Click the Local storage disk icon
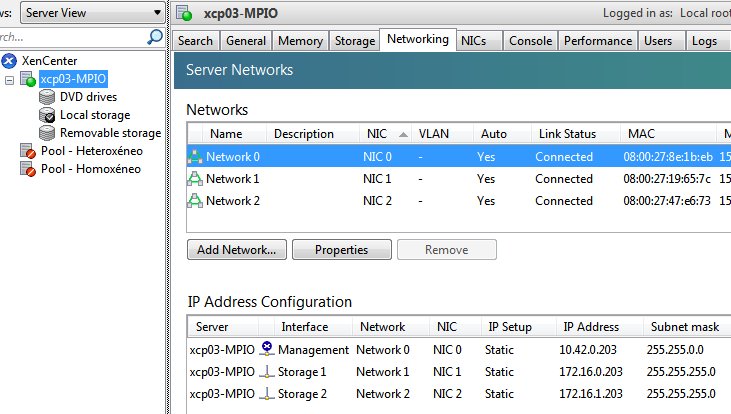The image size is (731, 414). click(x=47, y=115)
